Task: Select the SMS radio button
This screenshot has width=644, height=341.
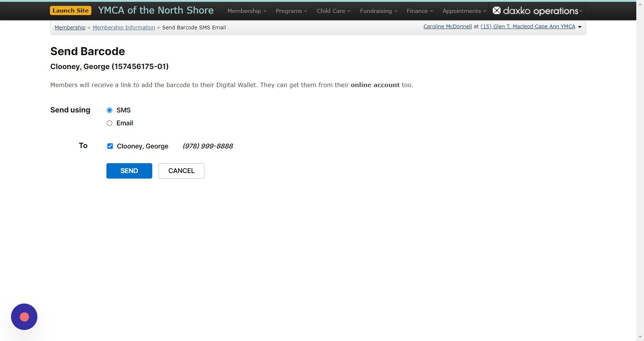Action: pos(109,110)
